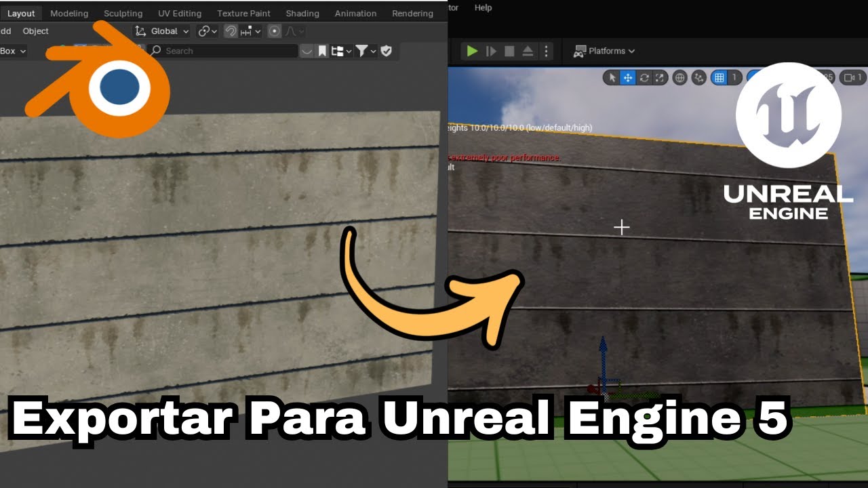Screen dimensions: 868x488
Task: Open the Sculpting workspace tab
Action: 123,14
